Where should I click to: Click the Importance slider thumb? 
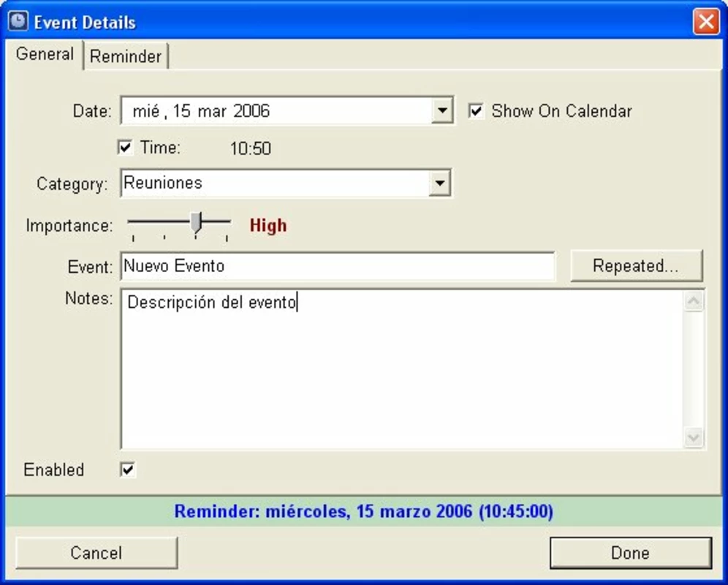point(196,222)
